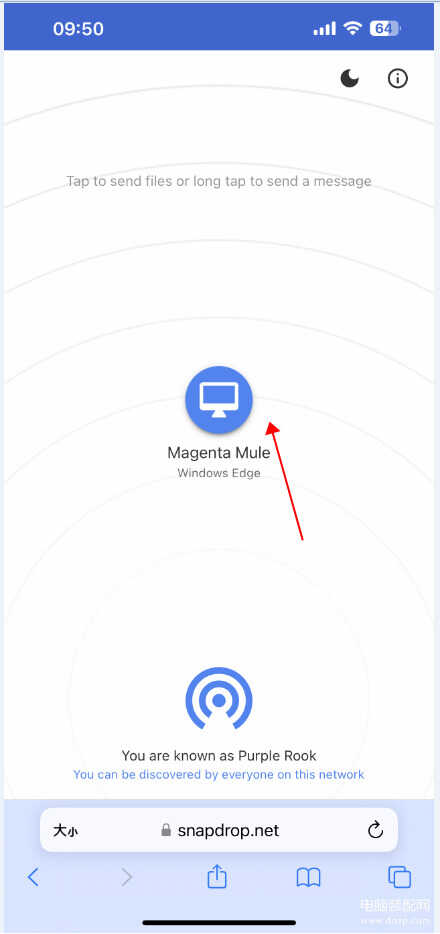Click the padlock icon in address bar
Image resolution: width=440 pixels, height=934 pixels.
click(x=166, y=830)
